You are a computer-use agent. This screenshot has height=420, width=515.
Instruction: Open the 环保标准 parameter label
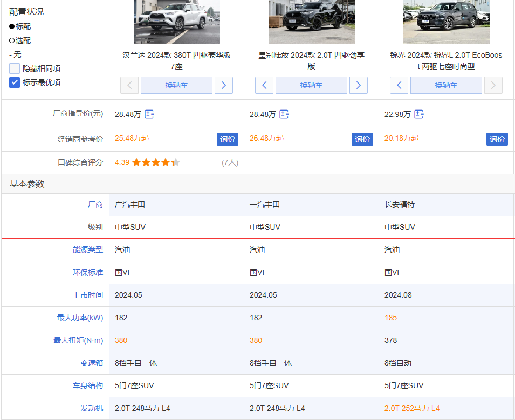[x=88, y=272]
